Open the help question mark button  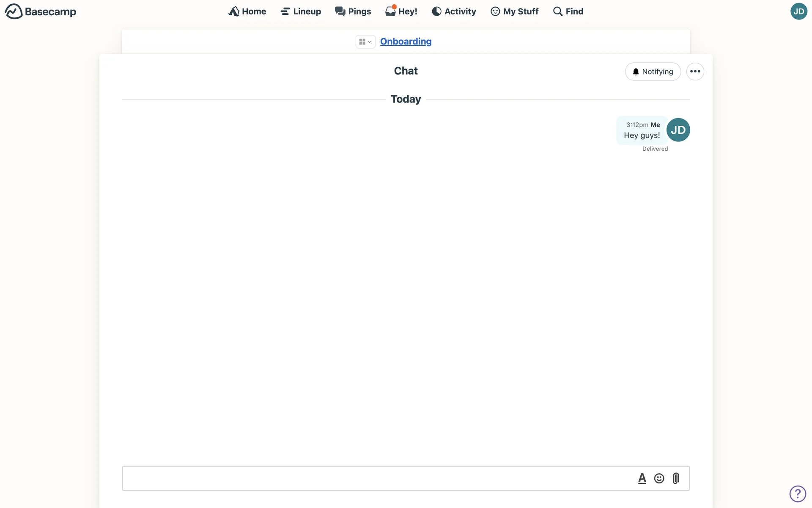[x=798, y=494]
